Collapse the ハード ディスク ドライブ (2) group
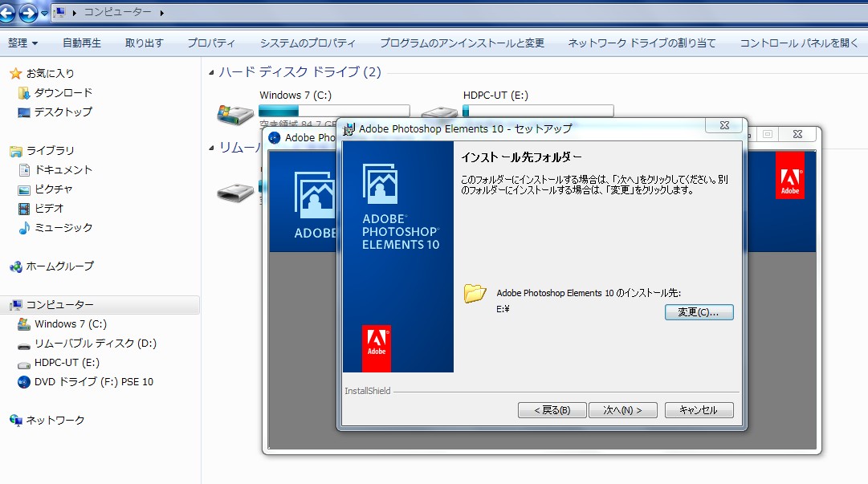Image resolution: width=868 pixels, height=484 pixels. tap(211, 72)
